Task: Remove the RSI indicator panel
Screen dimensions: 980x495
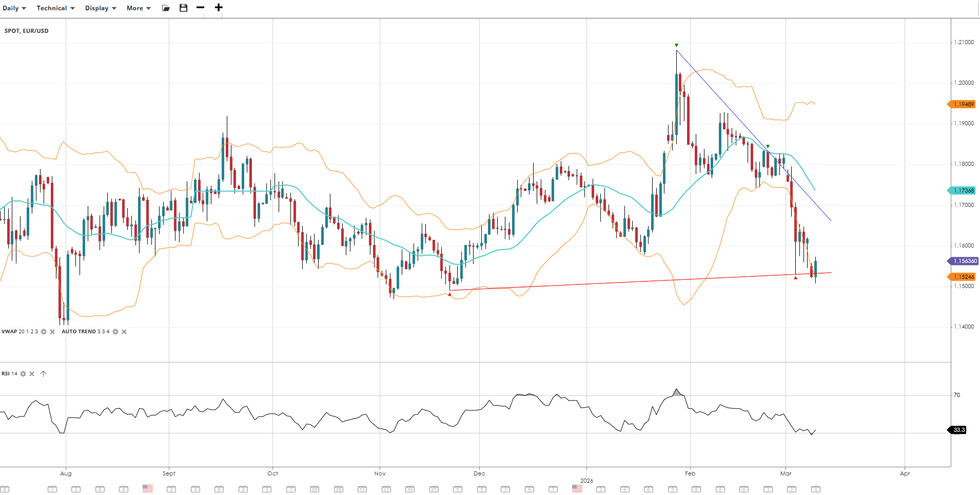Action: coord(32,374)
